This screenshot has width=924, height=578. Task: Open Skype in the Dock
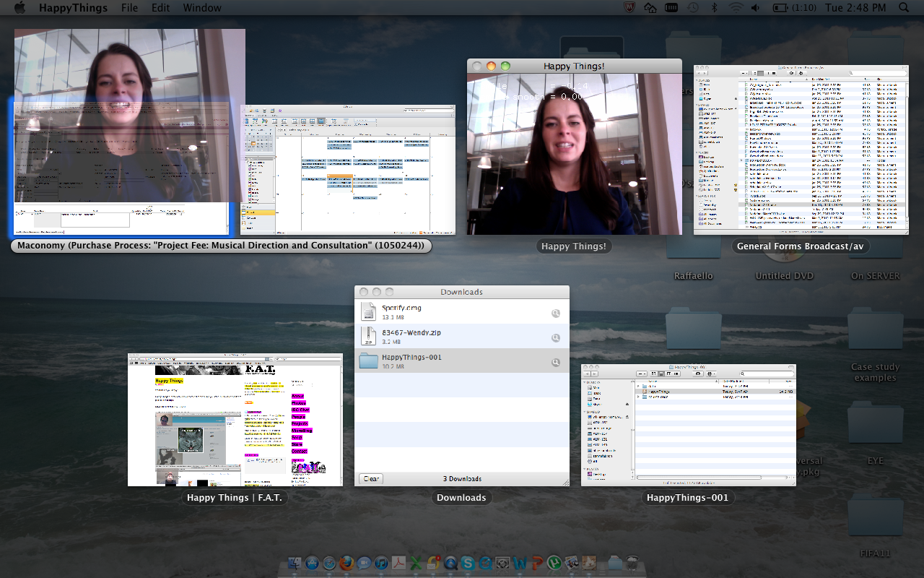468,563
